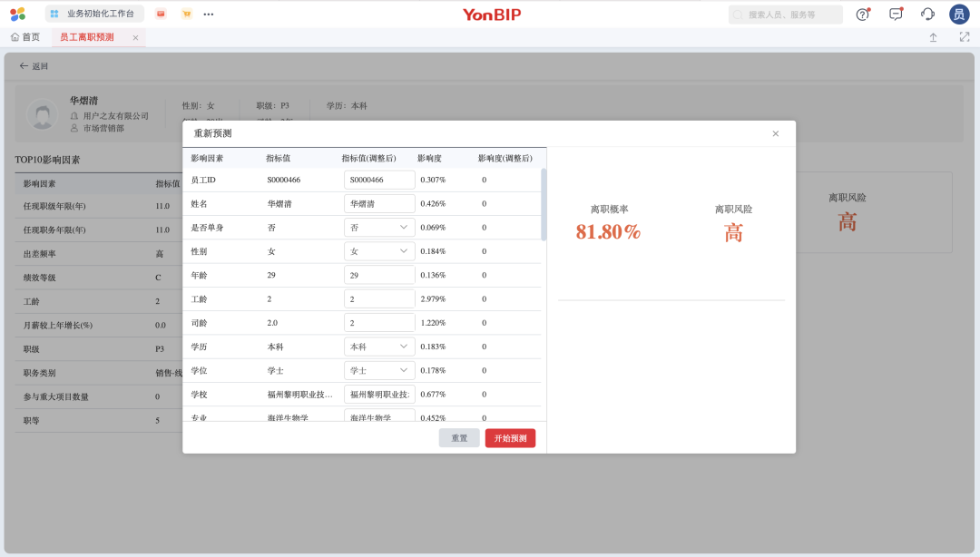
Task: Open the help question mark icon
Action: [863, 14]
